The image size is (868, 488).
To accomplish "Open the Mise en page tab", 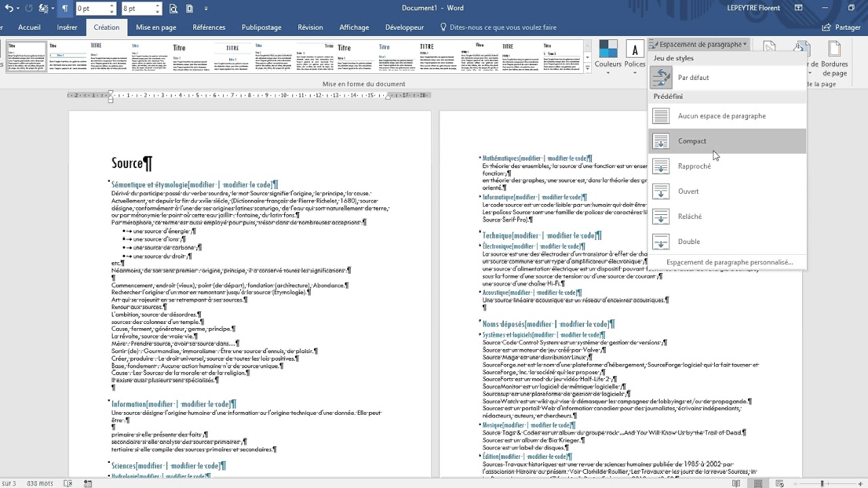I will click(x=156, y=27).
